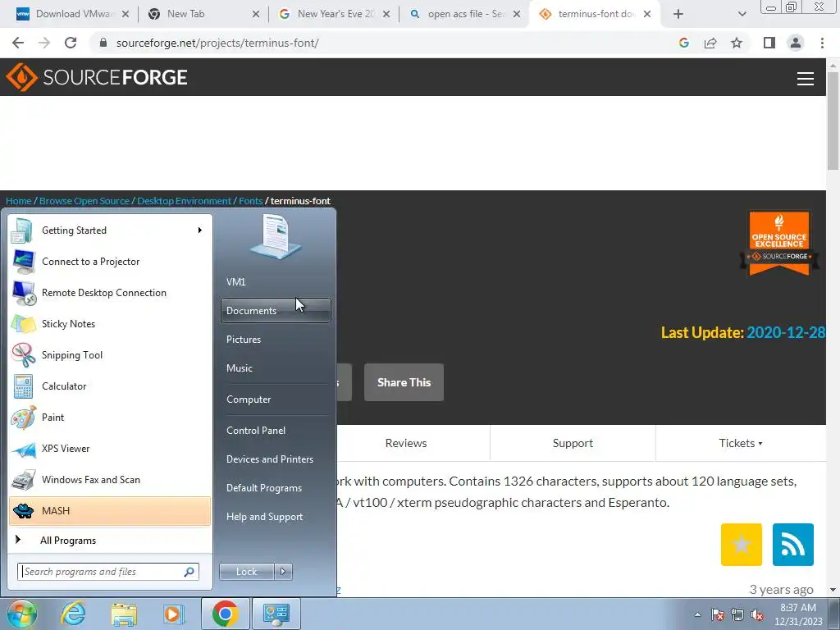This screenshot has height=630, width=840.
Task: Launch MASH program
Action: pyautogui.click(x=110, y=510)
